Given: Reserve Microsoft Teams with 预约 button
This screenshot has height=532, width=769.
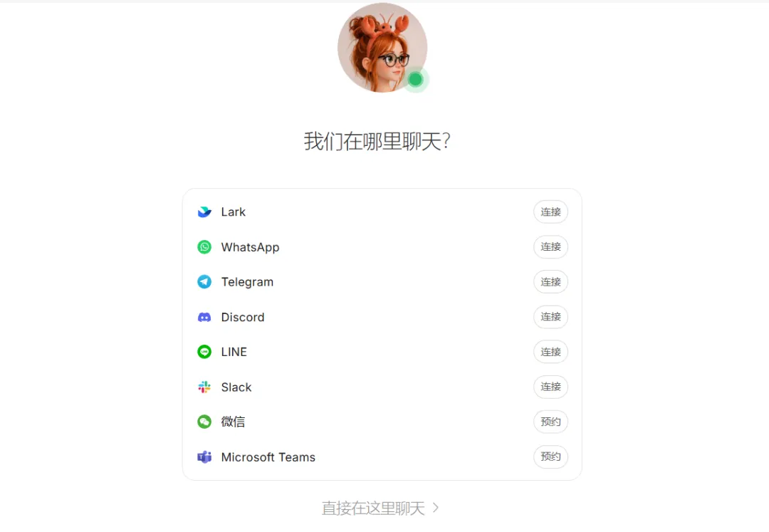Looking at the screenshot, I should coord(550,457).
